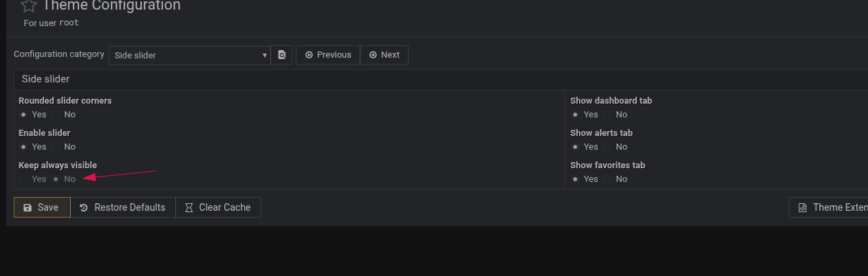The image size is (868, 276).
Task: Click the favorite star icon beside Theme Configuration
Action: click(28, 5)
